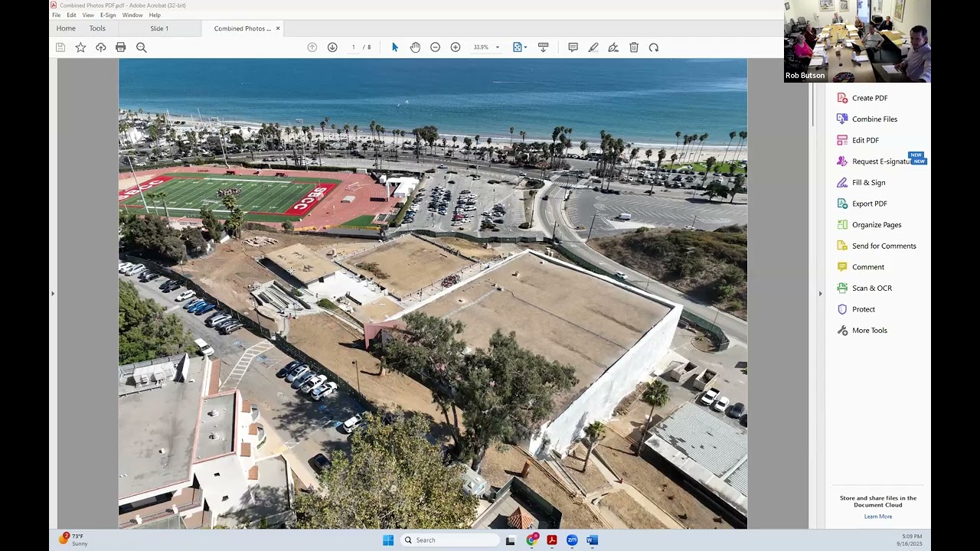Viewport: 980px width, 551px height.
Task: Open the Help menu
Action: [155, 15]
